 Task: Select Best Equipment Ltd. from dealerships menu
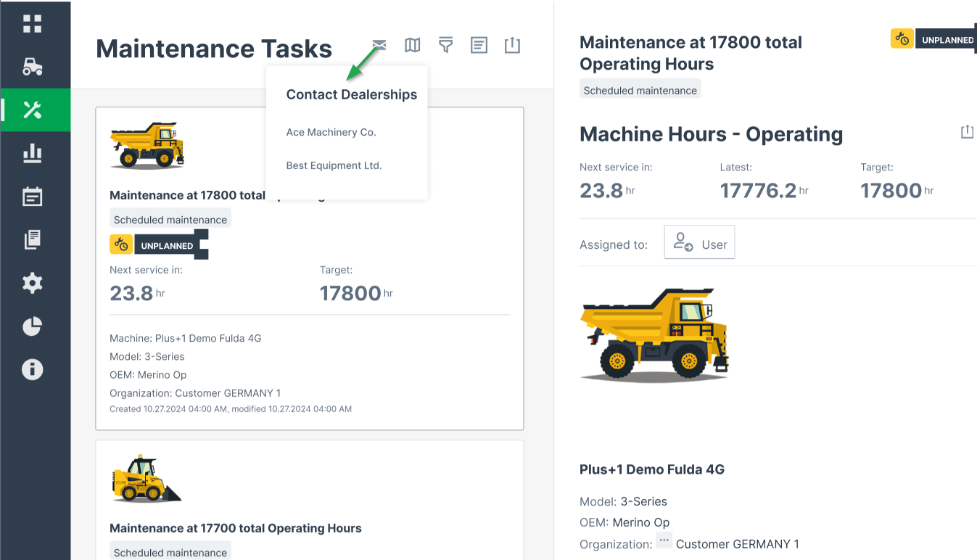pos(334,165)
